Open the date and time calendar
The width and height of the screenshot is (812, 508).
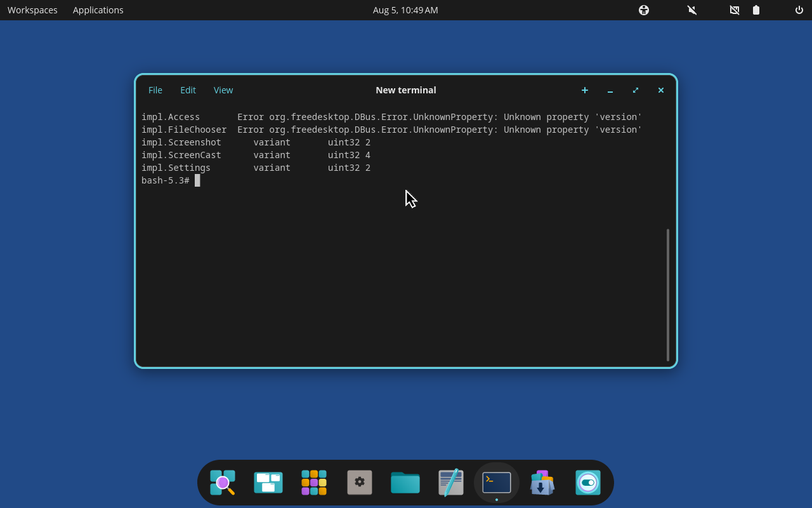pyautogui.click(x=405, y=10)
